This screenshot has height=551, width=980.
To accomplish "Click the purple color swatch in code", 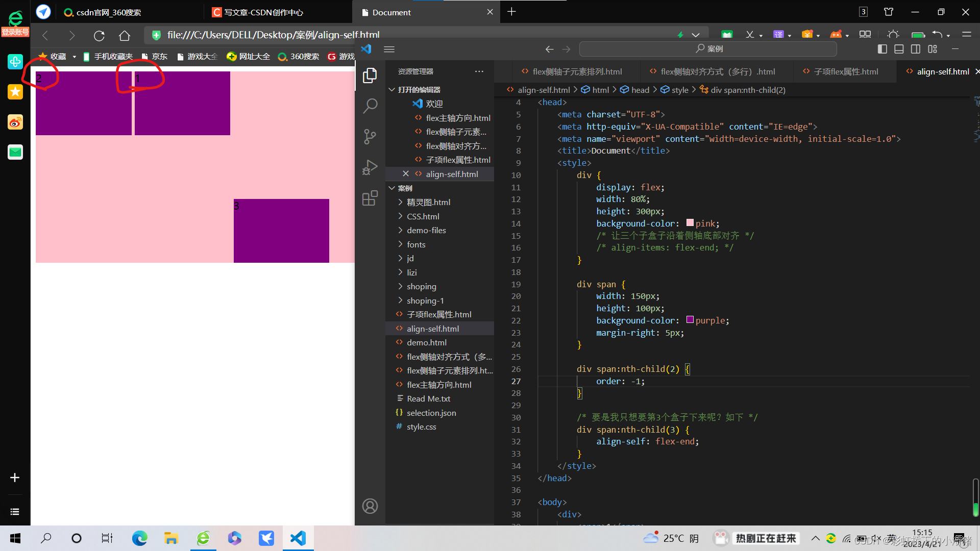I will tap(690, 320).
